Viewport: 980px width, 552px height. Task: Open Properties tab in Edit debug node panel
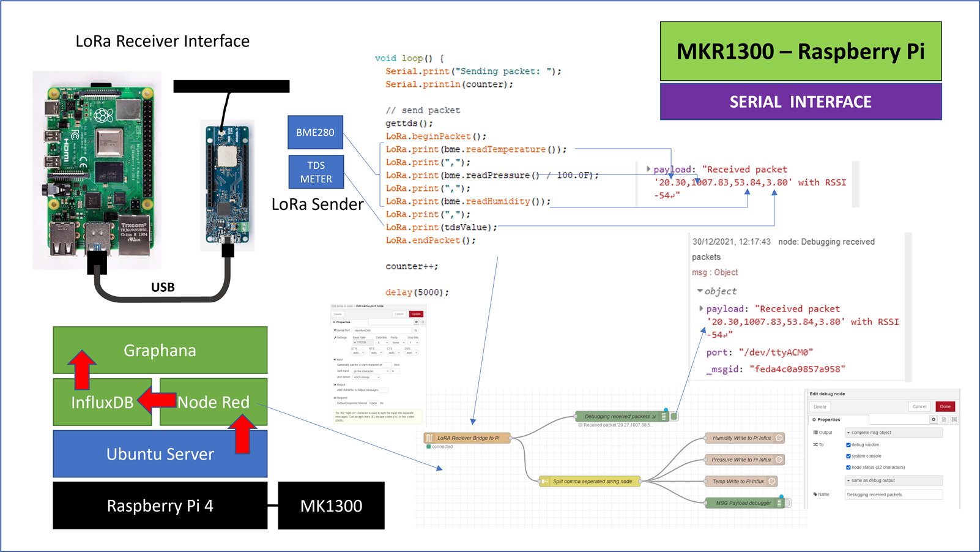click(x=839, y=420)
